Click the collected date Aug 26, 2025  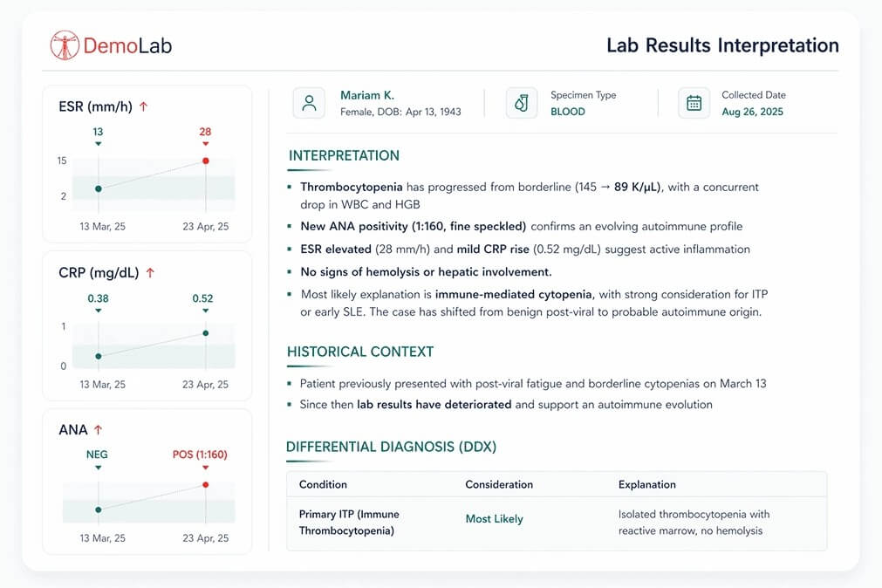753,112
